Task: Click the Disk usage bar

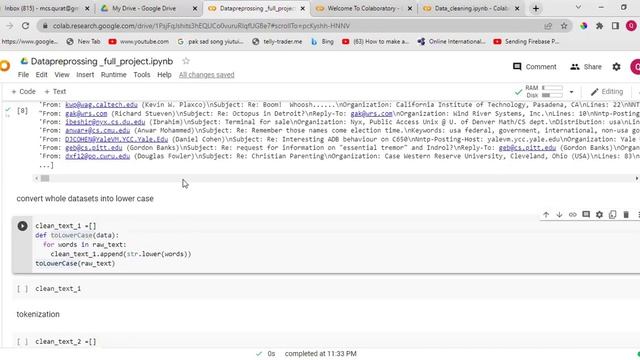Action: pyautogui.click(x=552, y=95)
